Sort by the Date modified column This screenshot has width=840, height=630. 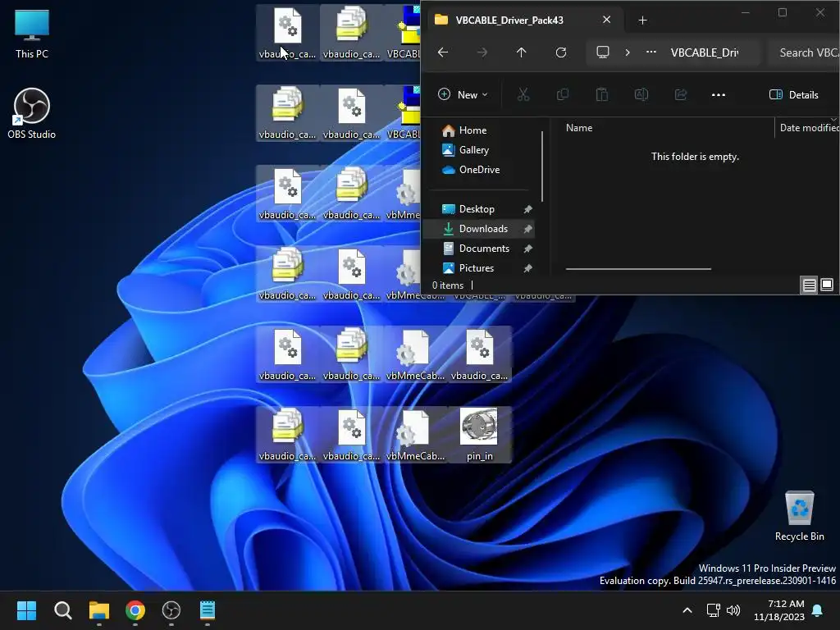click(808, 128)
